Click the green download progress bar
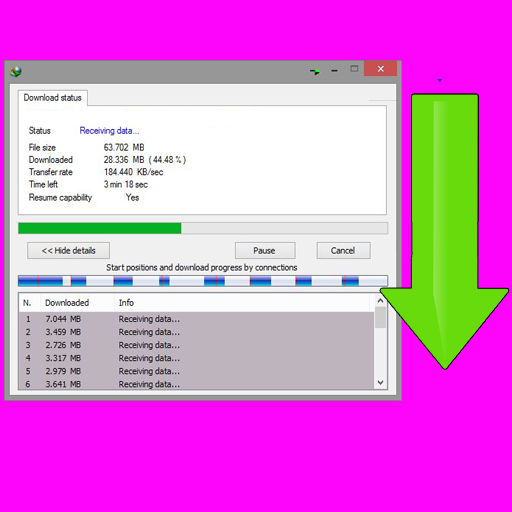 point(203,228)
